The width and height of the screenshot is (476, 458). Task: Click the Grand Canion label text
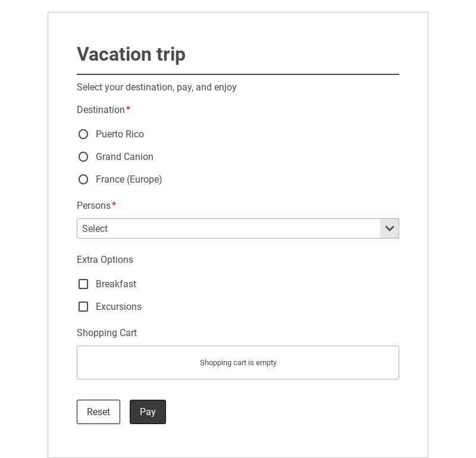pos(124,157)
